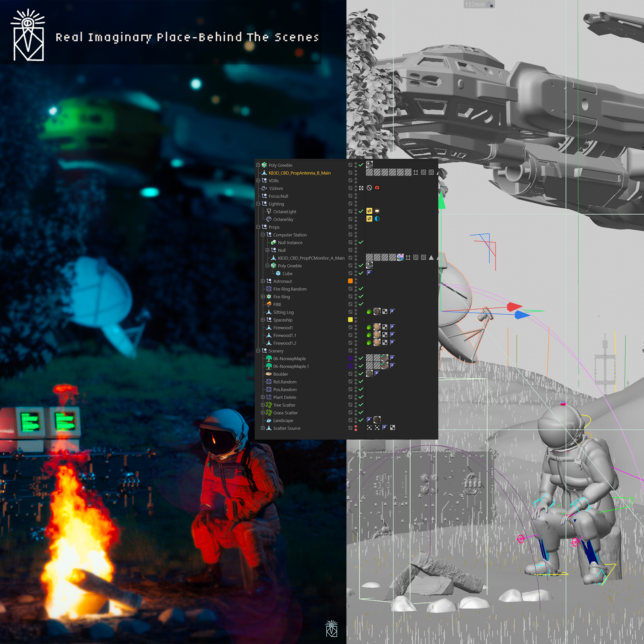Viewport: 644px width, 644px height.
Task: Expand the VDBs group
Action: coord(258,180)
